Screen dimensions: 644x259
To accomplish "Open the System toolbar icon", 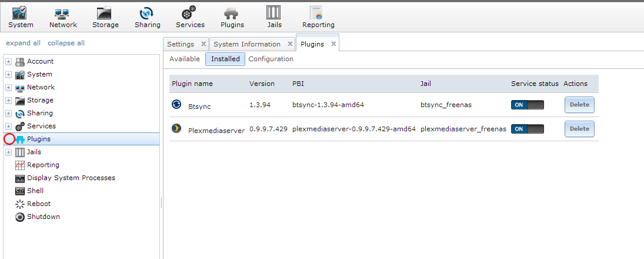I will (x=21, y=13).
